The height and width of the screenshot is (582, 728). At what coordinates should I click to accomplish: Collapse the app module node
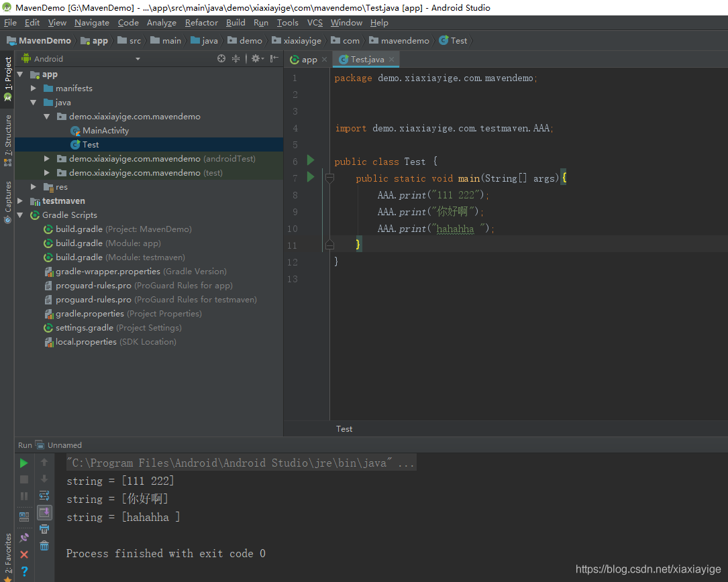pyautogui.click(x=20, y=74)
